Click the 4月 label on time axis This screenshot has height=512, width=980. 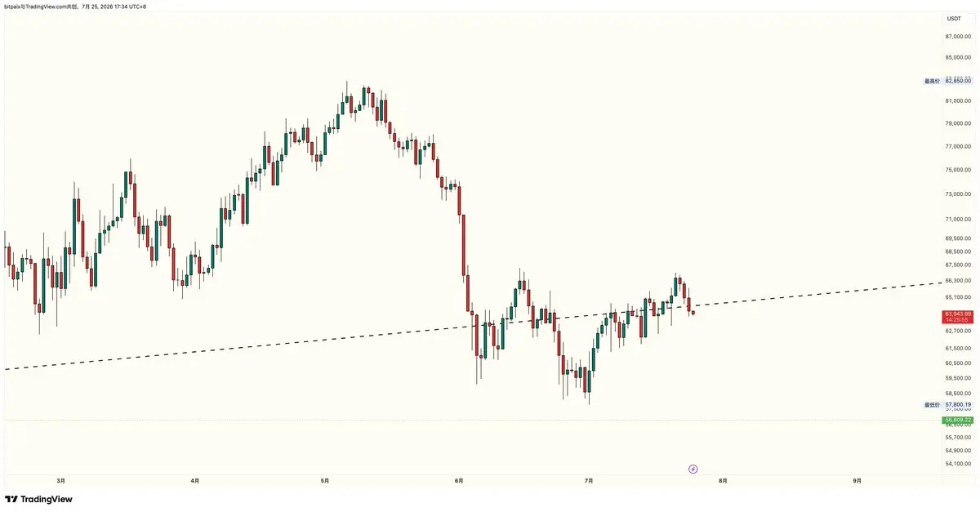tap(194, 481)
